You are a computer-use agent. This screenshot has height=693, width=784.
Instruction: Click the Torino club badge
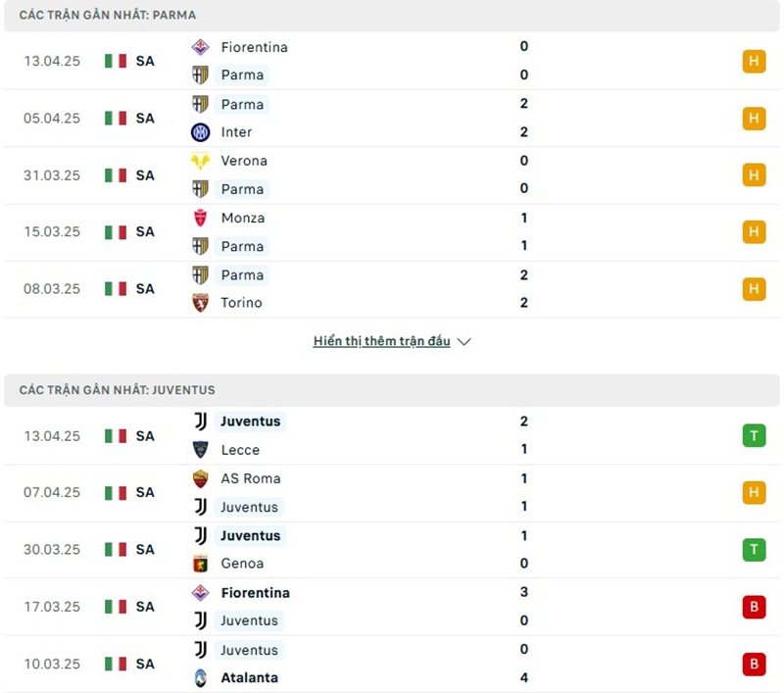tap(202, 303)
